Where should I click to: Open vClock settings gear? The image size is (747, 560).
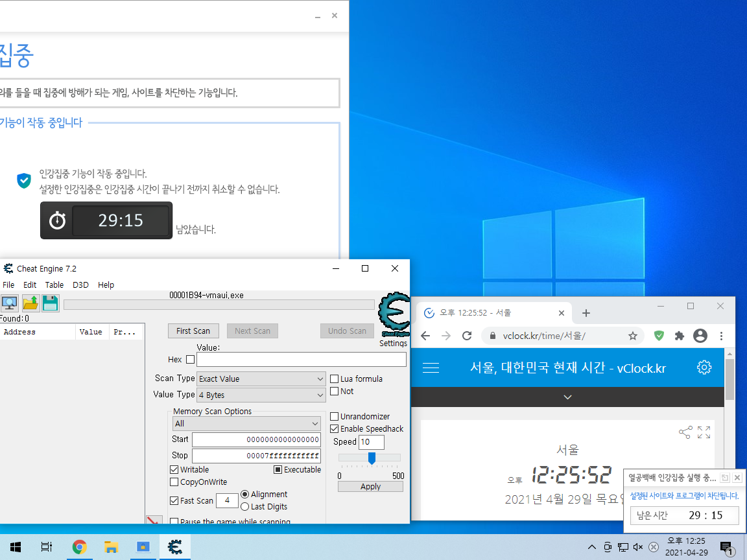pyautogui.click(x=704, y=367)
